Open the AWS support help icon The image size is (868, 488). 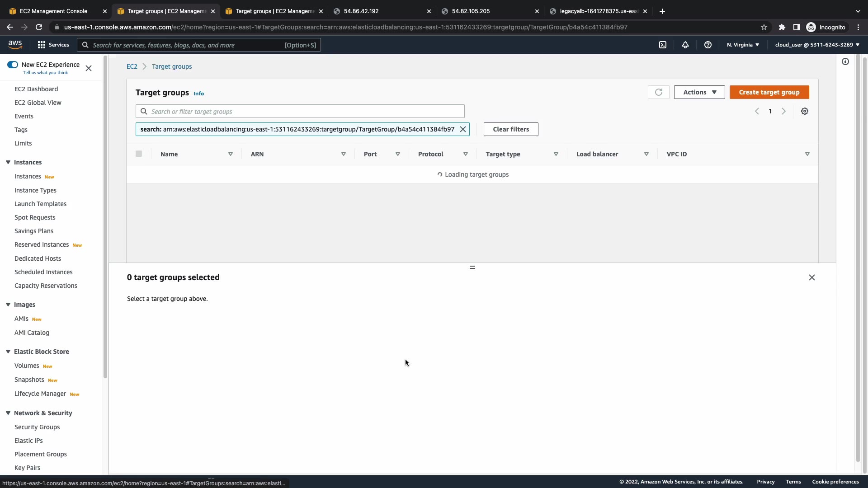coord(708,45)
